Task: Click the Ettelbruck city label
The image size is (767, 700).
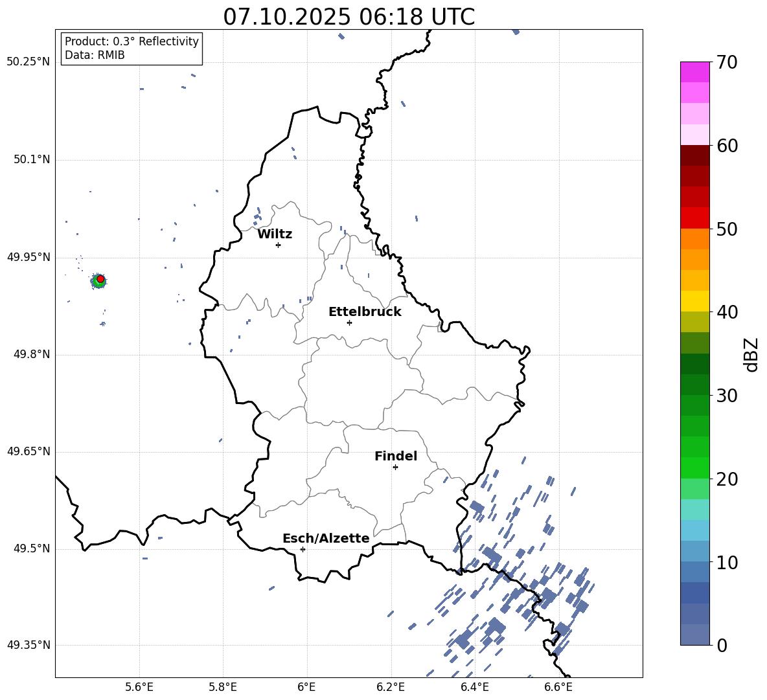Action: pos(365,312)
